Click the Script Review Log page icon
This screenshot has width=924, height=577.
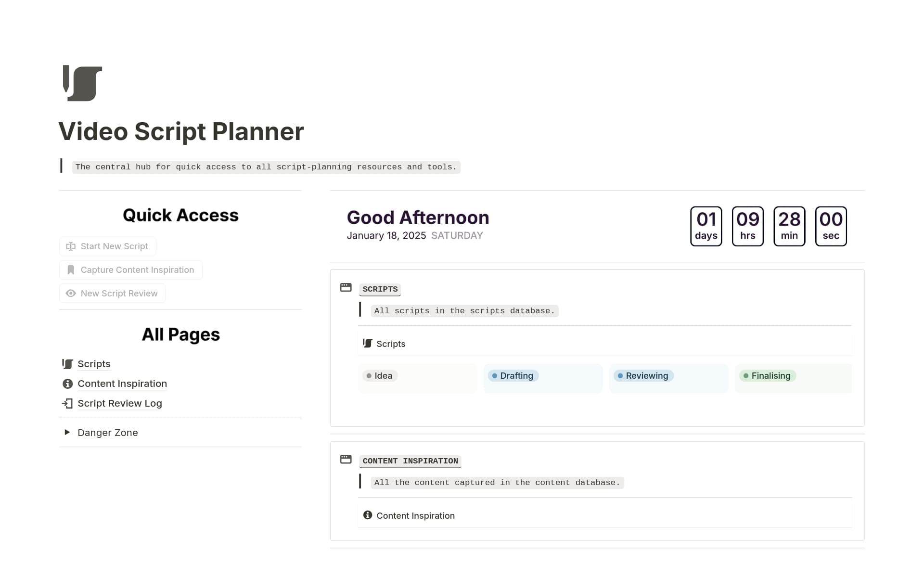(x=67, y=403)
